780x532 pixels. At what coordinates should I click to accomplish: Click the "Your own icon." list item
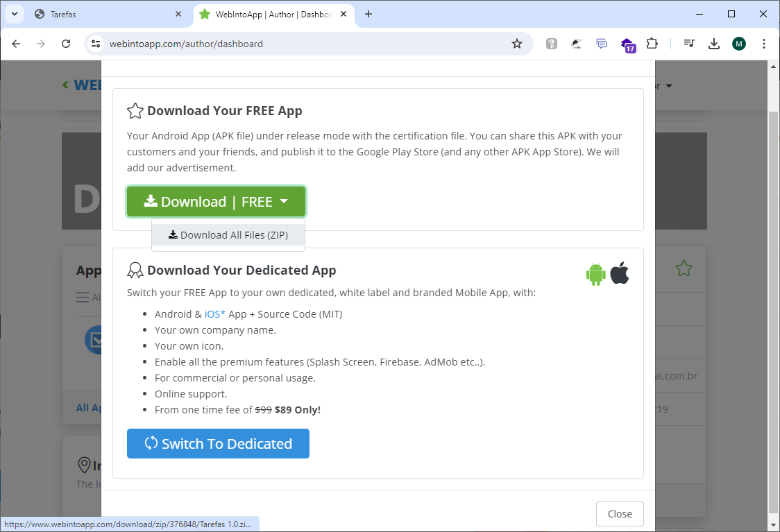click(189, 346)
